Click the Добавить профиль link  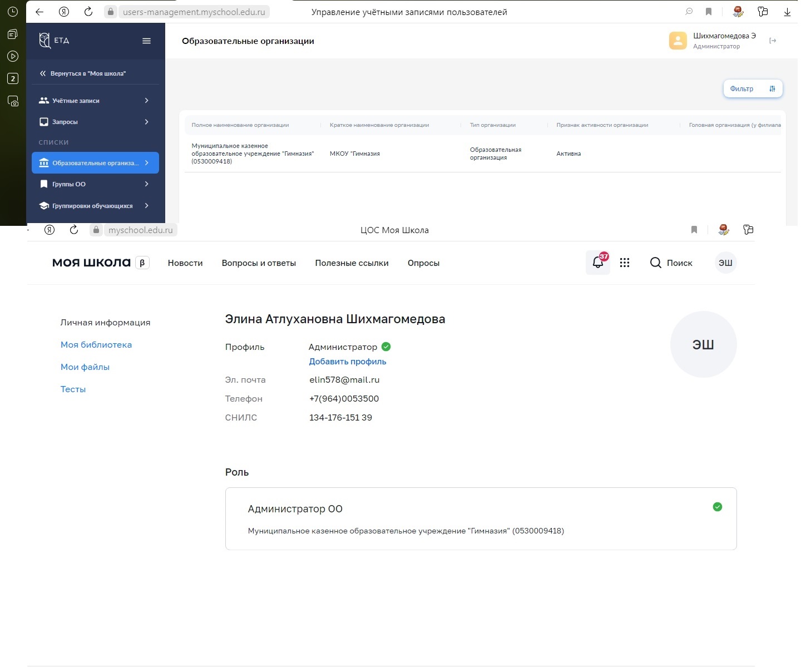click(348, 362)
